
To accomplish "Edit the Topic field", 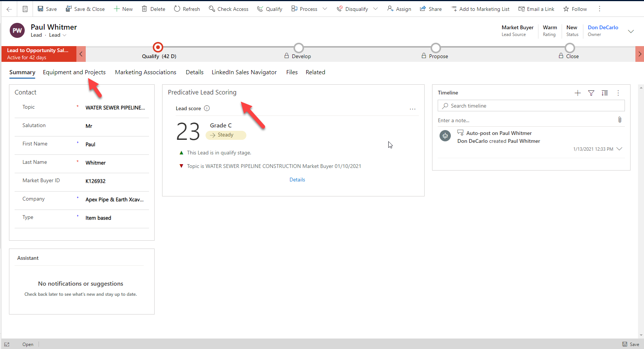I will point(115,108).
